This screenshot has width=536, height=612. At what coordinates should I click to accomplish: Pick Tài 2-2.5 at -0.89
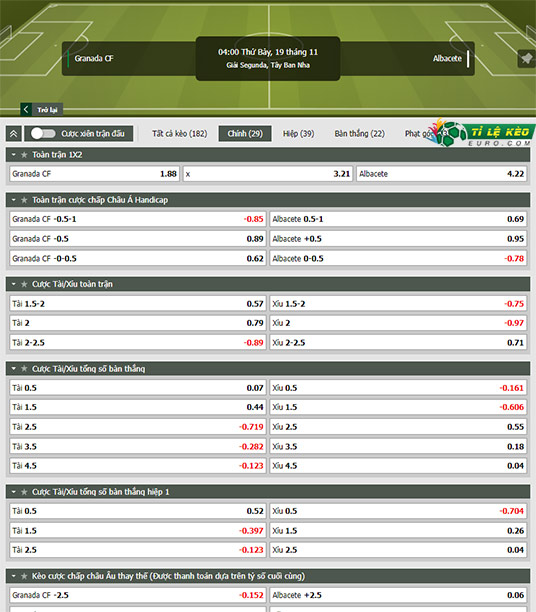pyautogui.click(x=138, y=343)
